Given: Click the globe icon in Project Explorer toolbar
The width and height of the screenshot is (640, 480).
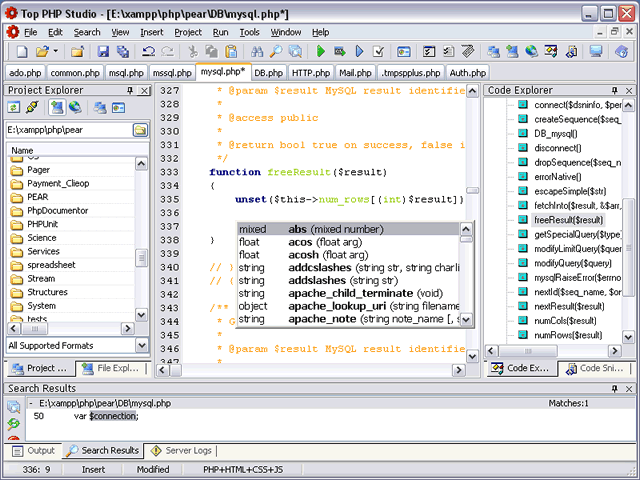Looking at the screenshot, I should [x=75, y=108].
